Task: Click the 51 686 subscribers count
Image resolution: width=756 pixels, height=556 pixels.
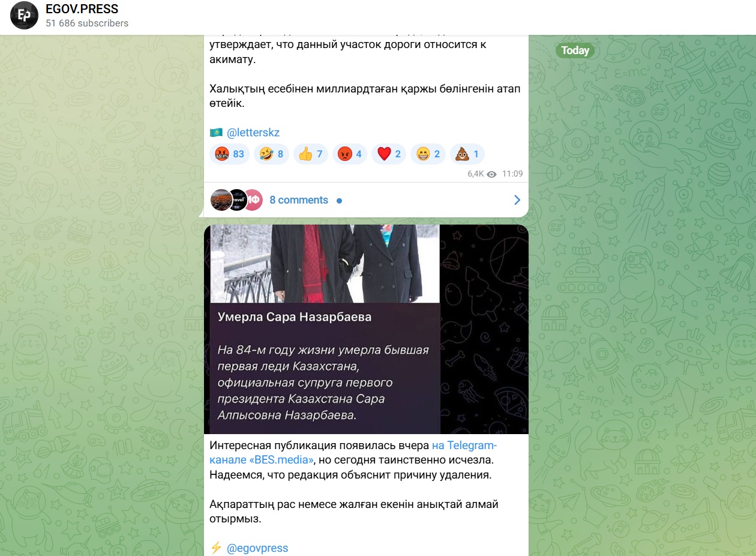Action: pos(87,23)
